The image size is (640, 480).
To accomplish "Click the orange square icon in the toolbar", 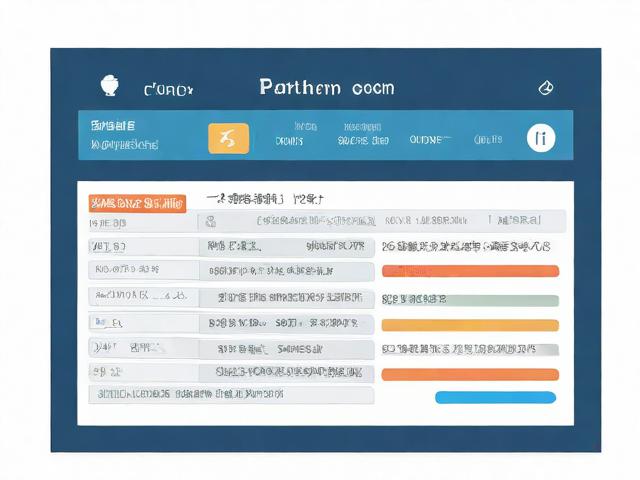I will [228, 138].
